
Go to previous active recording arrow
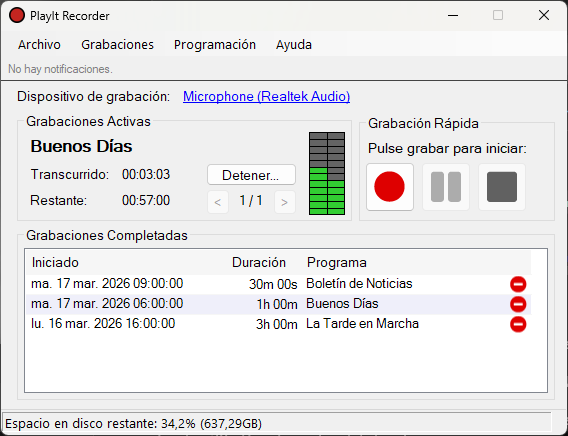pos(218,202)
